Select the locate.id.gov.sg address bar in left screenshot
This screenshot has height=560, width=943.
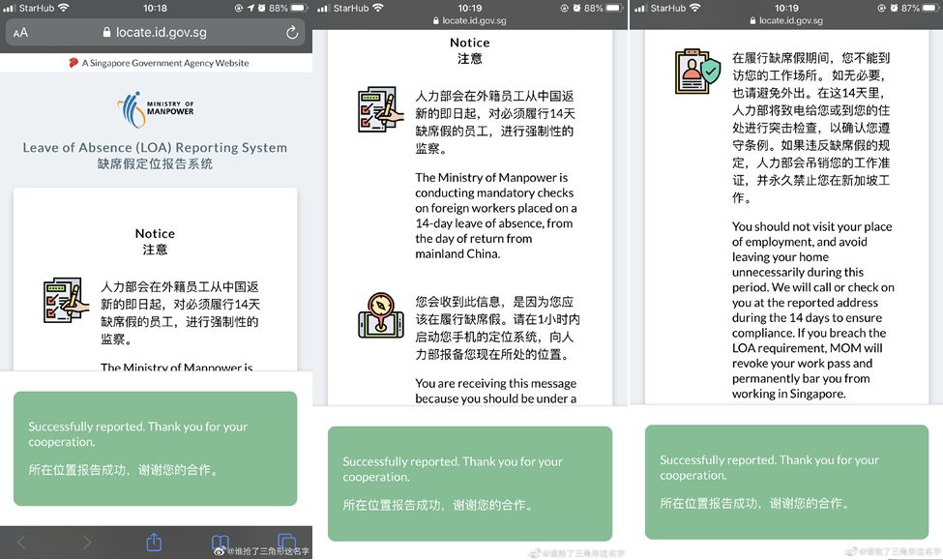point(155,33)
